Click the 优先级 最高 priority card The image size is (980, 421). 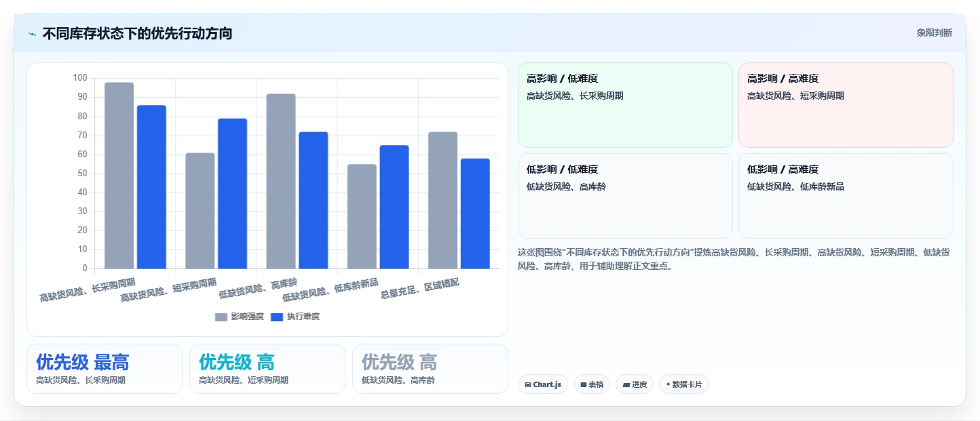(105, 369)
